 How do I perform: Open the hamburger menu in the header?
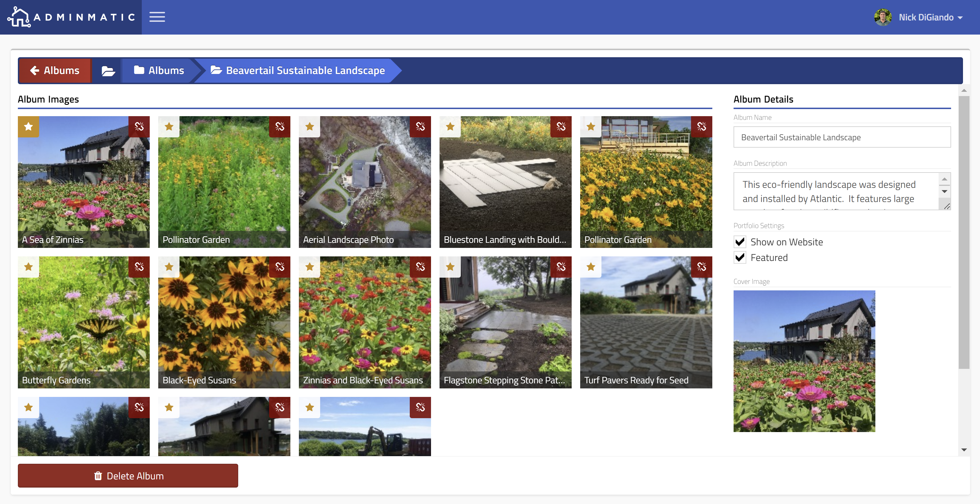[157, 17]
